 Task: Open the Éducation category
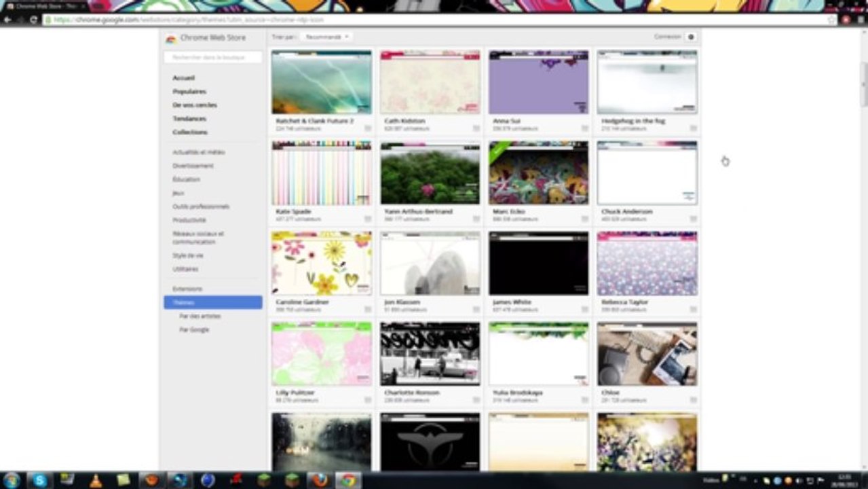tap(186, 179)
